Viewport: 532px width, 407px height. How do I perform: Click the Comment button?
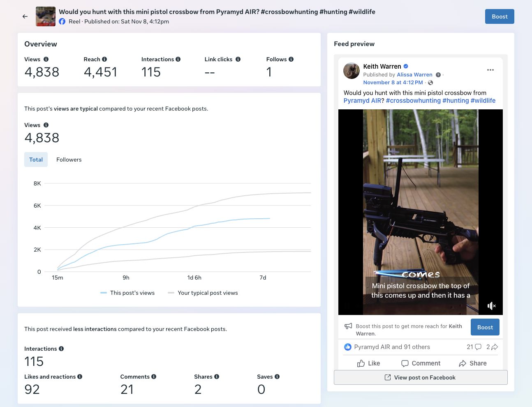421,363
